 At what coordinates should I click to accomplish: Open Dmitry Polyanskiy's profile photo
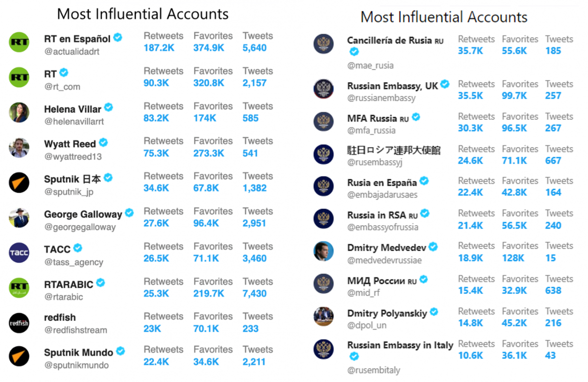(323, 316)
